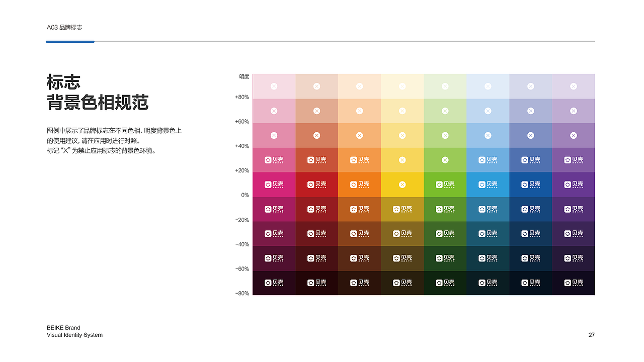Viewport: 644px width, 362px height.
Task: Click the X mark on the yellow 0% cell
Action: (x=403, y=185)
